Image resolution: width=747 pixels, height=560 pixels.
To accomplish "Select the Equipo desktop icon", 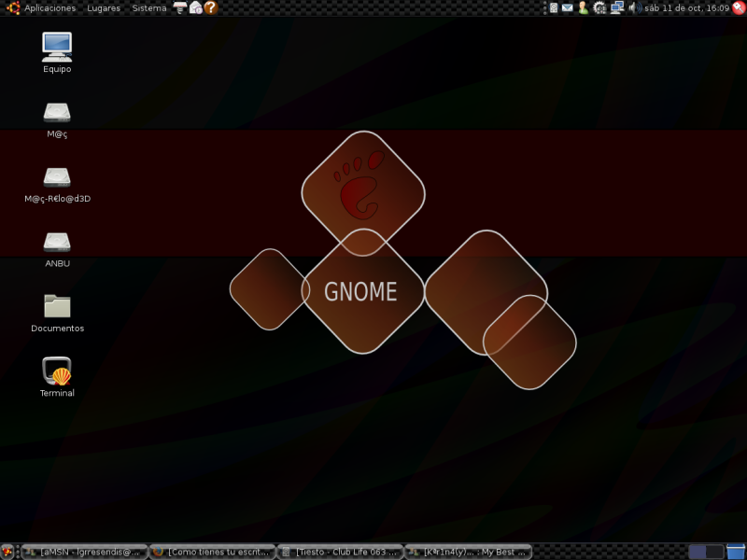I will (57, 52).
